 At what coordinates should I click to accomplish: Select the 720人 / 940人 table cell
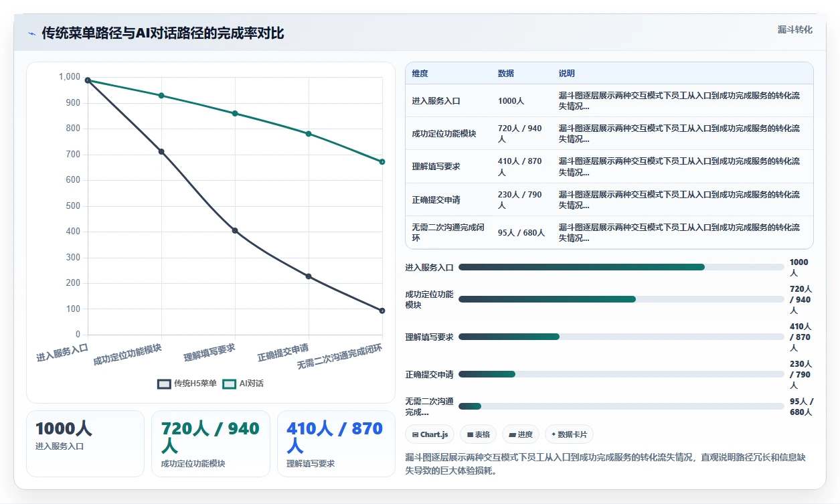click(x=522, y=133)
